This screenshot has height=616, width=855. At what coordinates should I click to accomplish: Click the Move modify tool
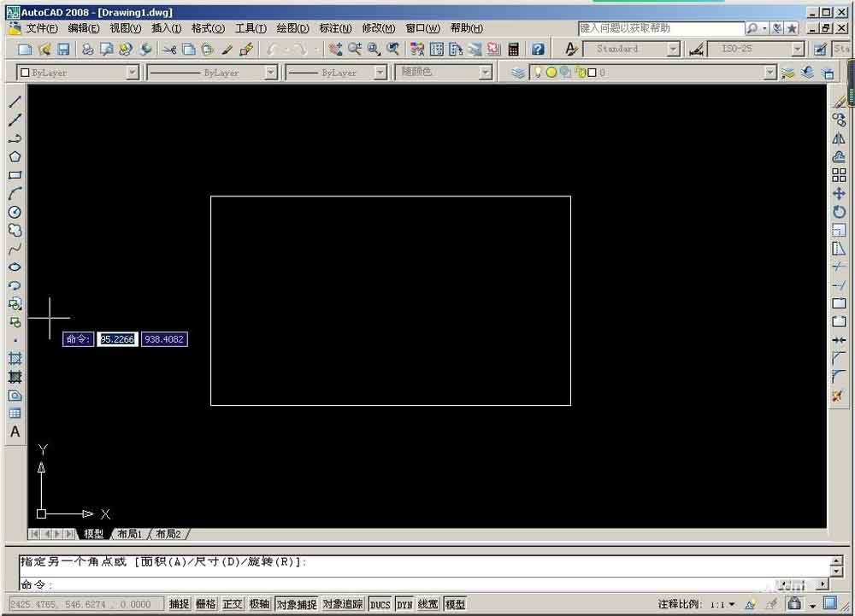[x=840, y=193]
